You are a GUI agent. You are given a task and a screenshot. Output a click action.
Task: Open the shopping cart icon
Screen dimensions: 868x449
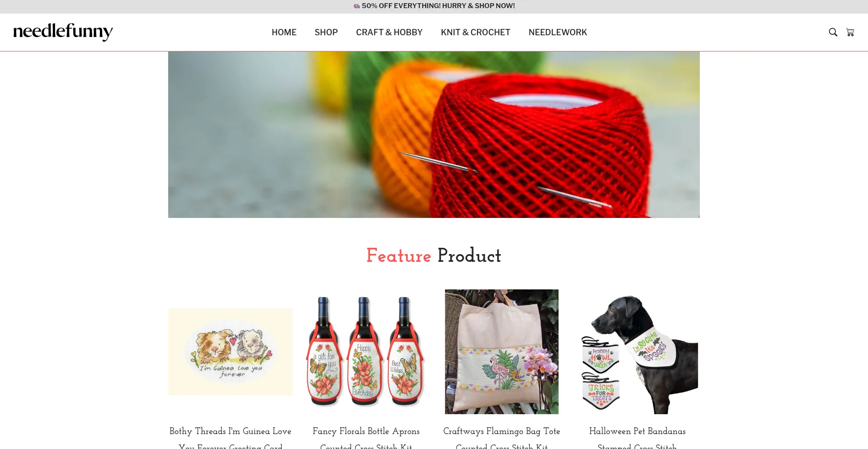coord(850,32)
